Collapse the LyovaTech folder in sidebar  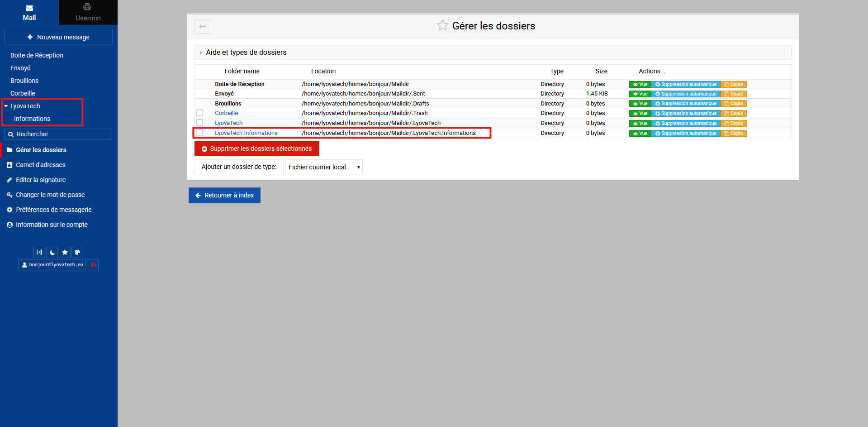[x=6, y=106]
